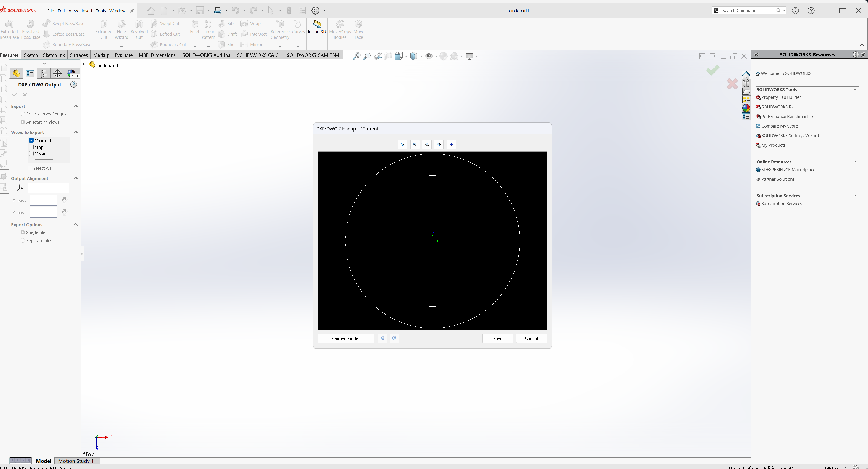Switch to the Evaluate tab

[x=123, y=55]
